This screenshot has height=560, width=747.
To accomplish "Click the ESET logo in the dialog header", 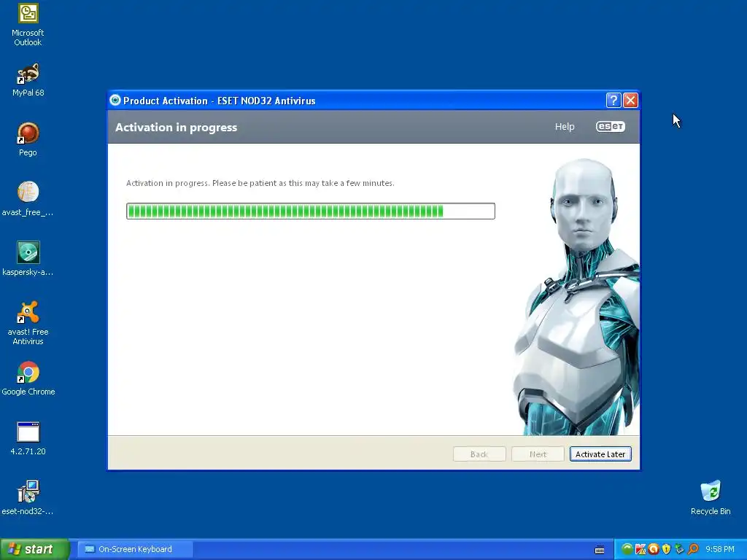I will (611, 127).
